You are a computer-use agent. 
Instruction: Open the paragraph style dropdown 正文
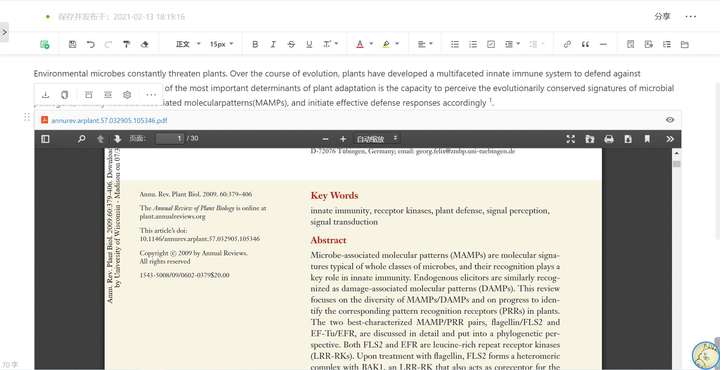tap(188, 45)
